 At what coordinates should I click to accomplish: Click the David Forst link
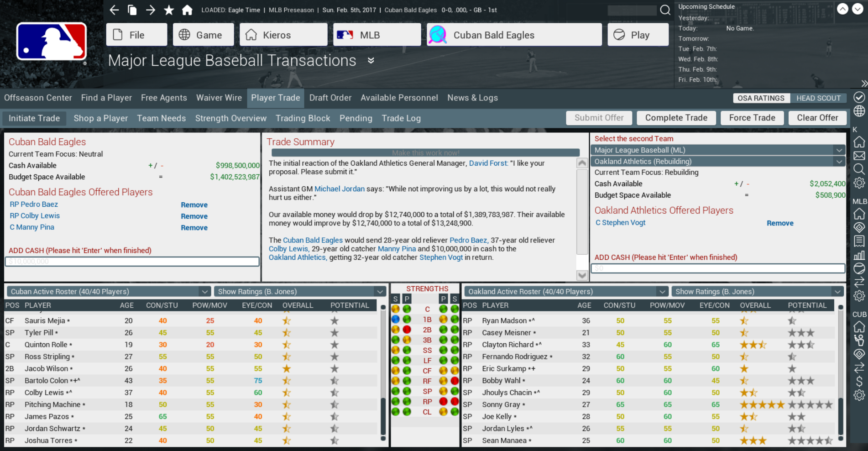pyautogui.click(x=488, y=163)
